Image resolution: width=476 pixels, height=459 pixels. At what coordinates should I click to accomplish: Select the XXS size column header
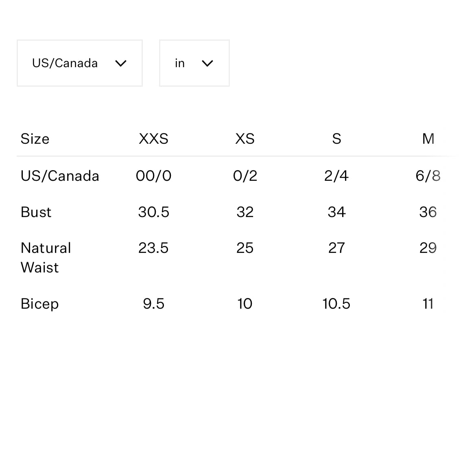point(153,139)
